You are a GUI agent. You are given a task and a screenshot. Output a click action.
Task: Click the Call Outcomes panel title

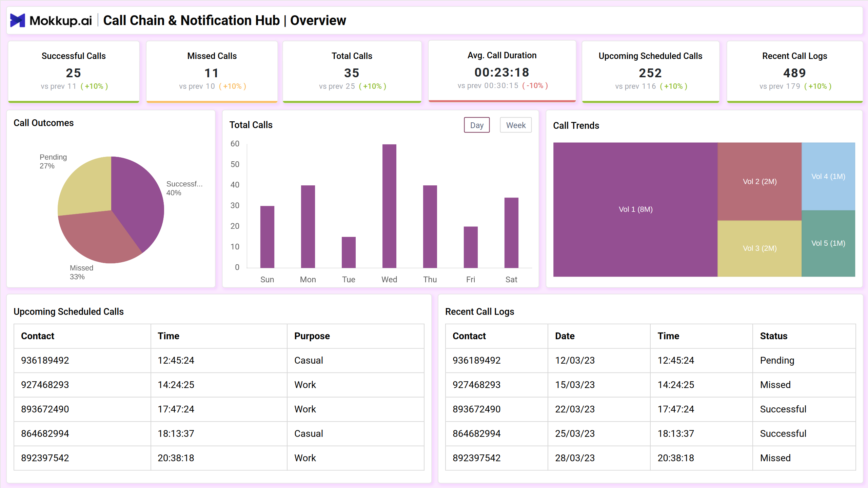coord(43,123)
